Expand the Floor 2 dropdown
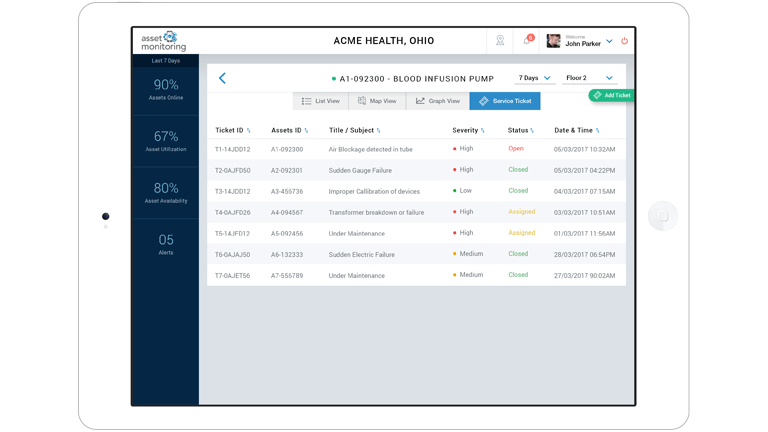The width and height of the screenshot is (768, 432). point(589,78)
